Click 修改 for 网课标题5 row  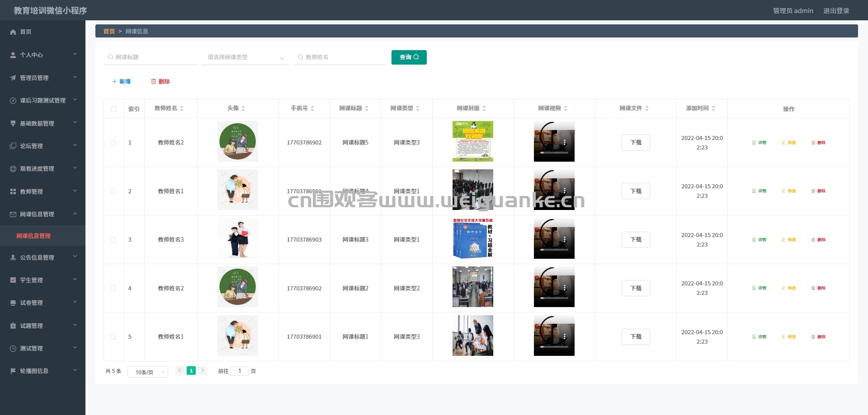[x=789, y=143]
